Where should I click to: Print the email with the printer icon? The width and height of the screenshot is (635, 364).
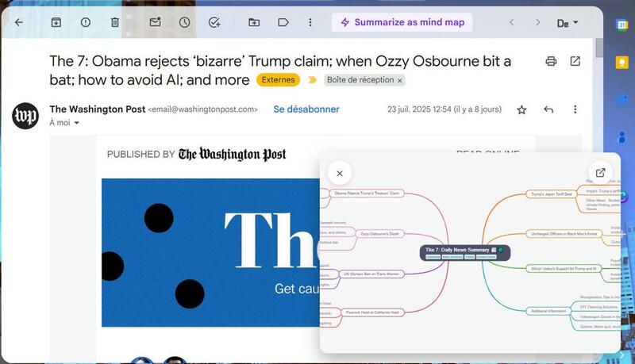click(551, 61)
